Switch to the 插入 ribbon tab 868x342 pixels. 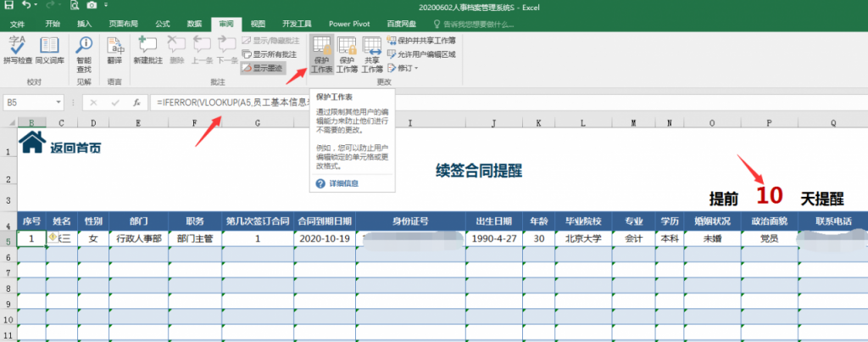tap(85, 25)
